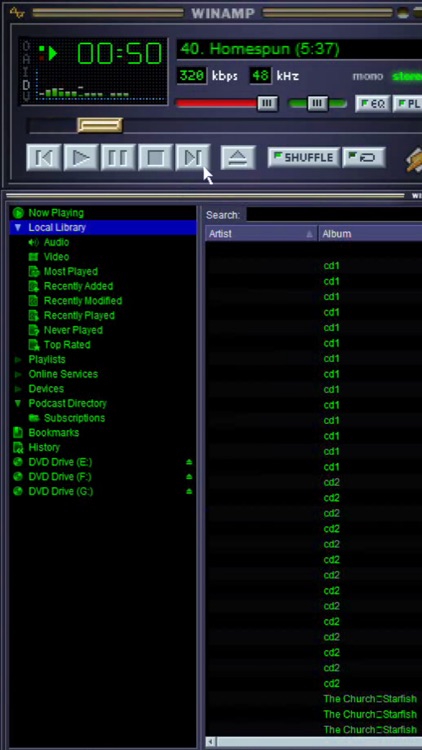Open Video view icon in library
This screenshot has width=422, height=750.
click(x=33, y=257)
